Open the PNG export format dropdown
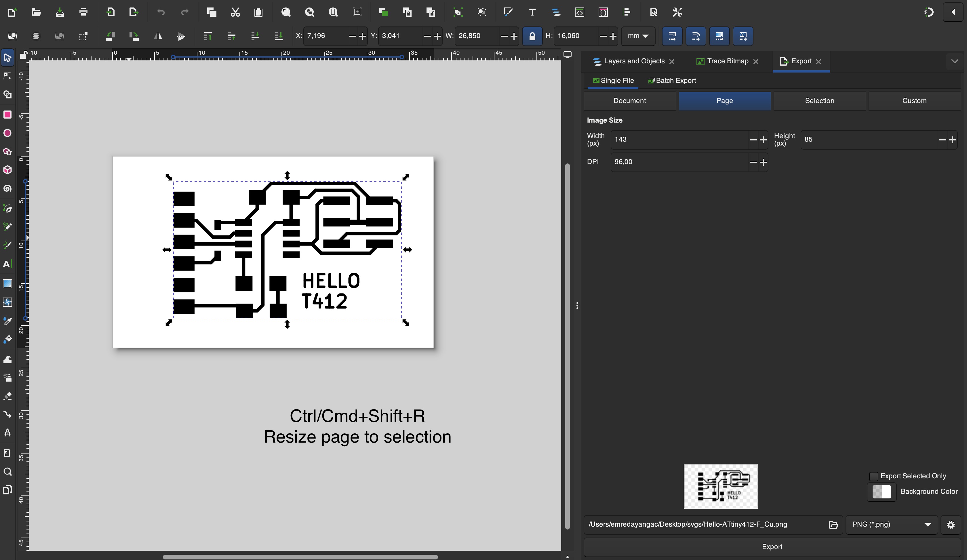Viewport: 967px width, 560px height. click(x=891, y=525)
